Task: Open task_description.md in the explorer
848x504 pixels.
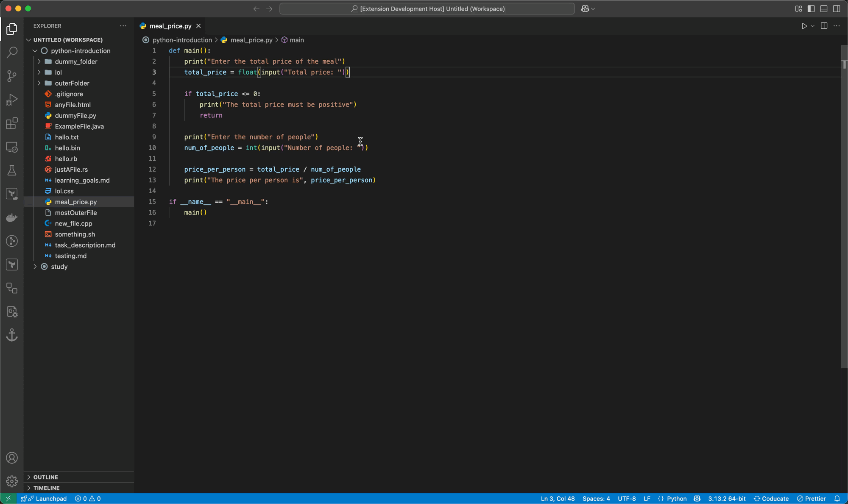Action: pos(85,245)
